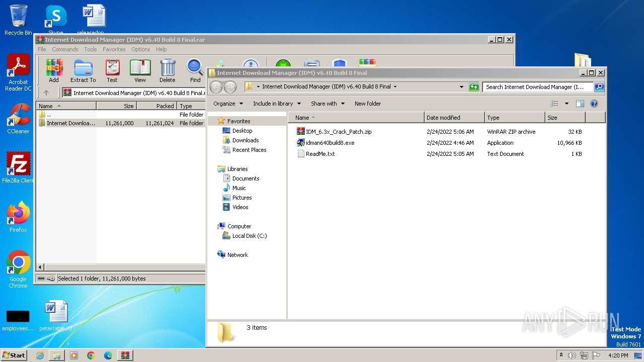644x362 pixels.
Task: Open Options menu in WinRAR
Action: click(141, 49)
